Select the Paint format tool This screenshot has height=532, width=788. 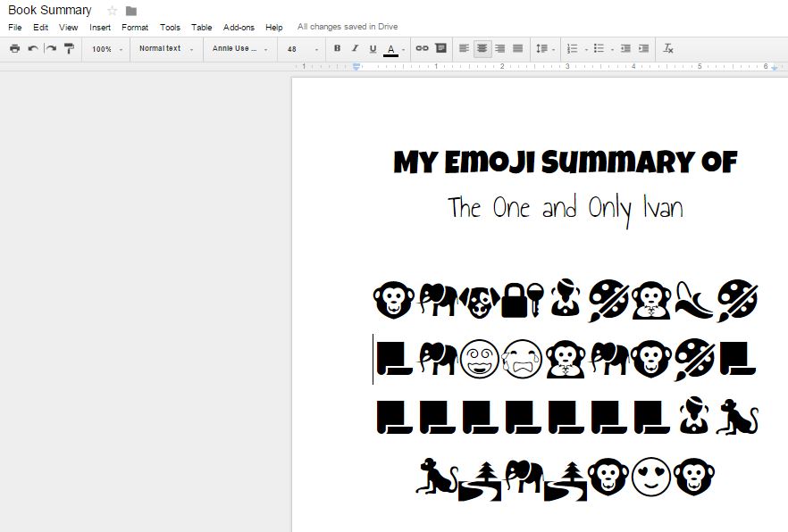pos(69,49)
